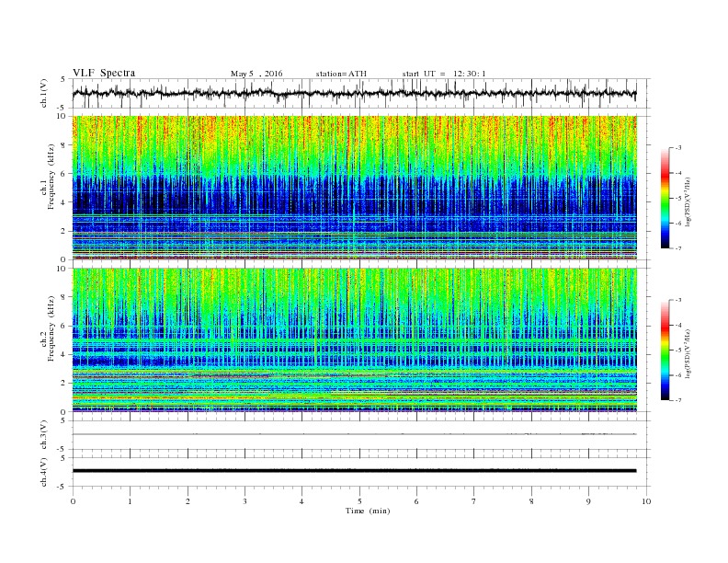
Task: Click the "start UT = 12:30:1" text
Action: 444,74
